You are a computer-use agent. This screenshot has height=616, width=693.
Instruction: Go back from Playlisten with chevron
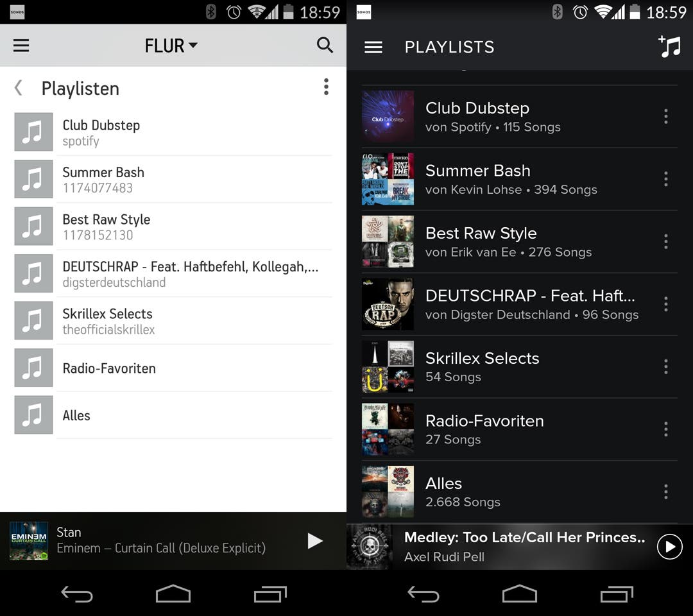point(19,87)
